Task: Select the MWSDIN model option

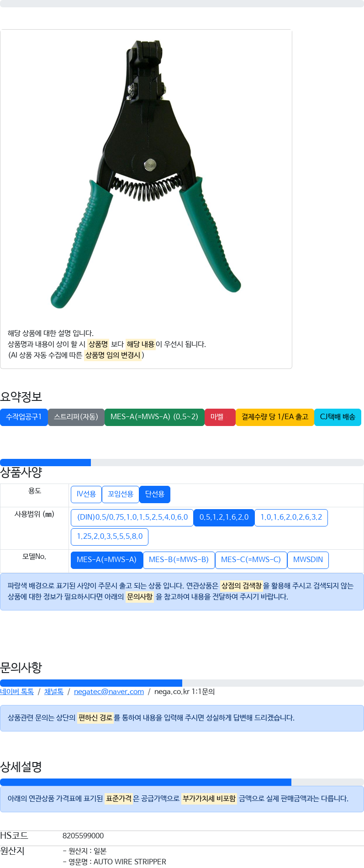Action: pyautogui.click(x=308, y=560)
